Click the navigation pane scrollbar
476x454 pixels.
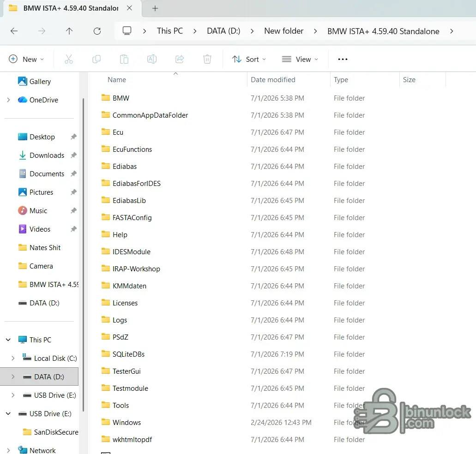tap(83, 255)
